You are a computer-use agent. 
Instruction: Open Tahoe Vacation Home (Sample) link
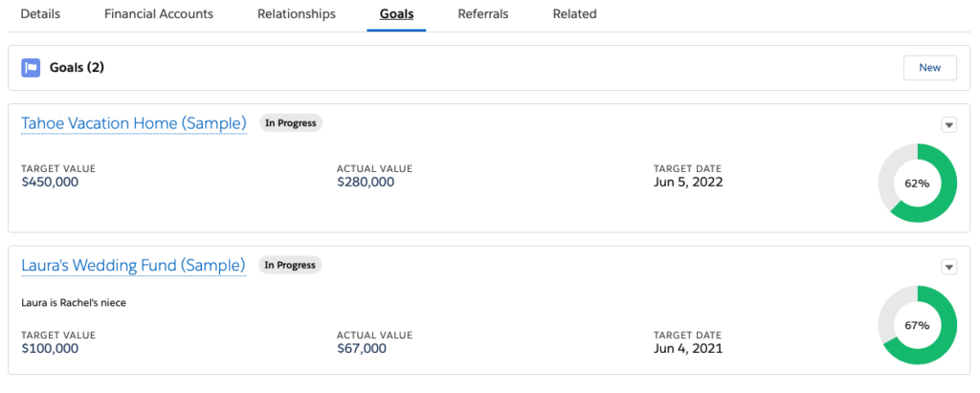[134, 123]
